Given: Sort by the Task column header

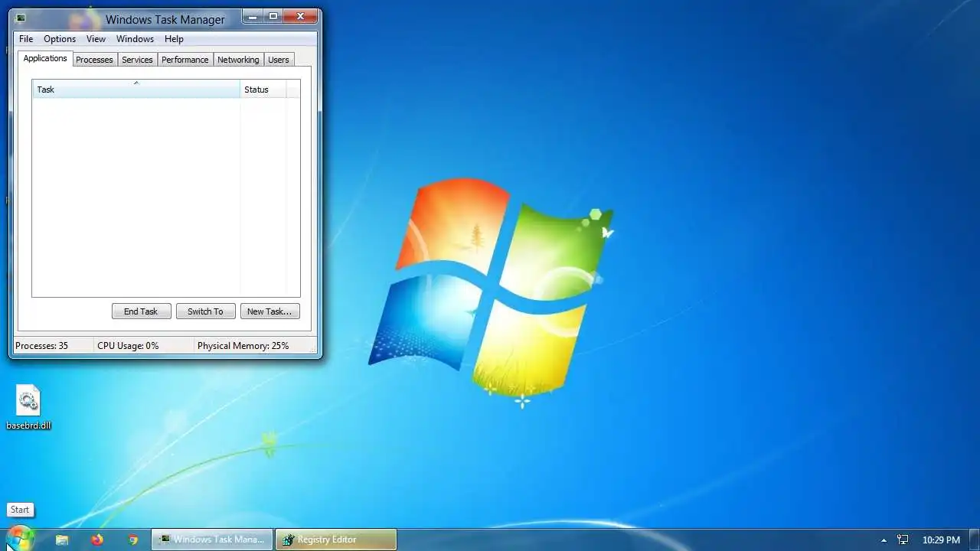Looking at the screenshot, I should [x=136, y=90].
